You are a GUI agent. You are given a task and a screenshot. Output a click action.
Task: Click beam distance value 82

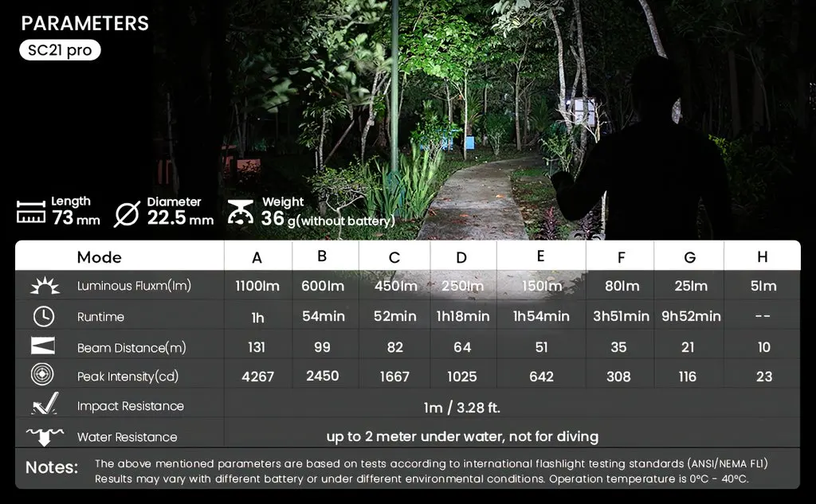(x=395, y=347)
